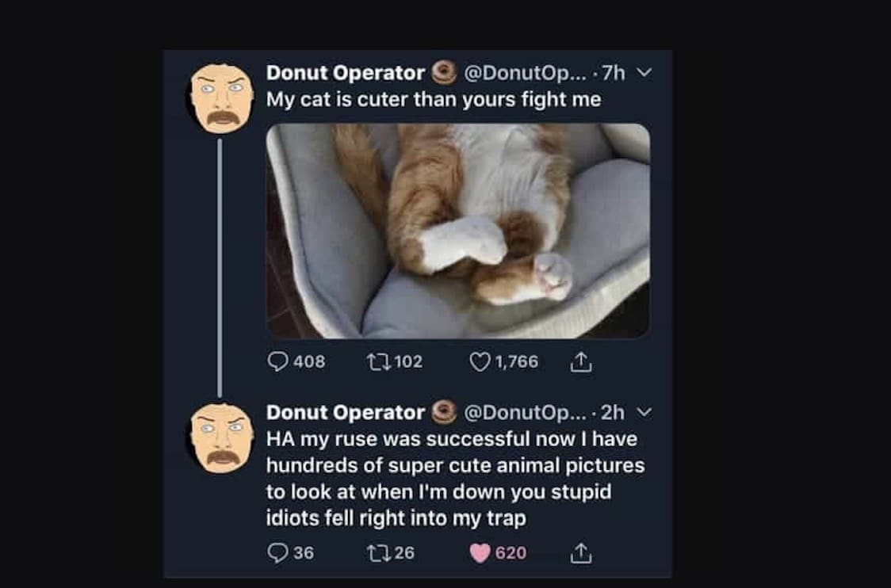
Task: Retweet the cat photo tweet
Action: [376, 362]
